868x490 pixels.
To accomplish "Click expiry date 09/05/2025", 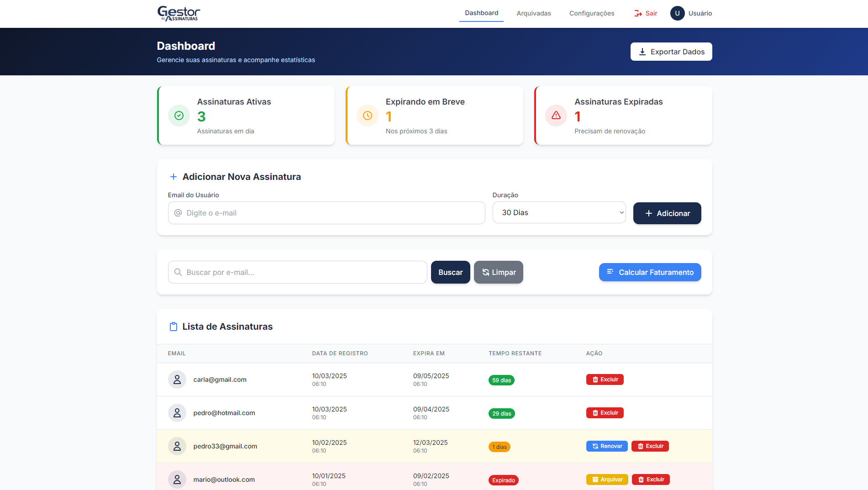I will [x=431, y=376].
